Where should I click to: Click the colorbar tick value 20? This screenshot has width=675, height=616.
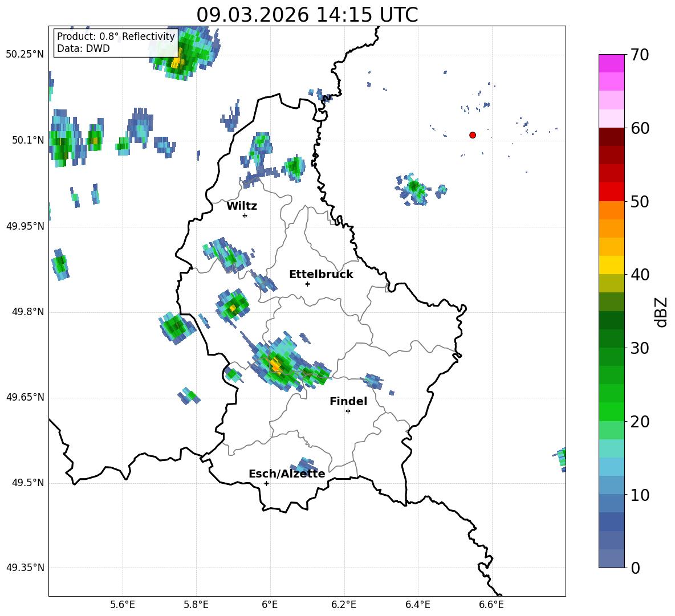[x=640, y=422]
